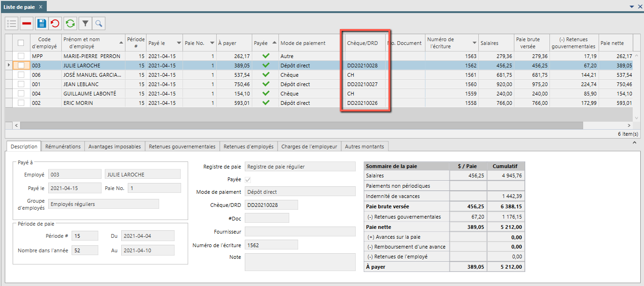Click the red minus delete icon

click(27, 23)
